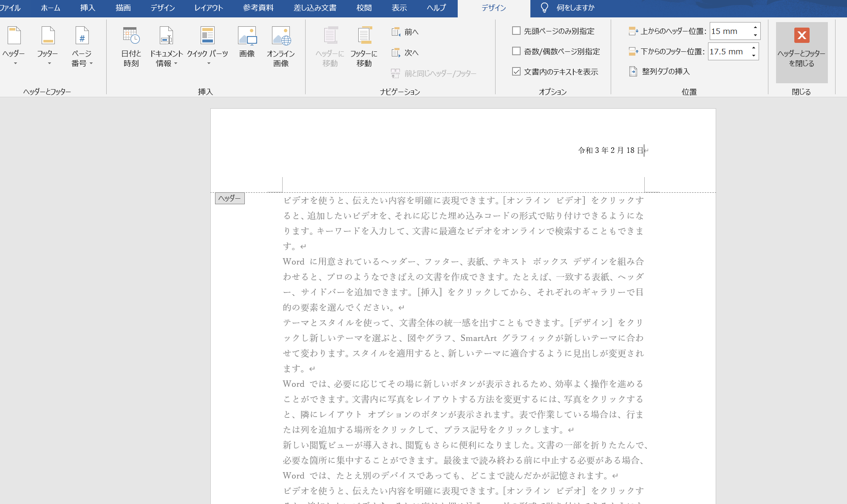Click the date text 令和3年2月18日 in header
The image size is (847, 504).
[611, 150]
